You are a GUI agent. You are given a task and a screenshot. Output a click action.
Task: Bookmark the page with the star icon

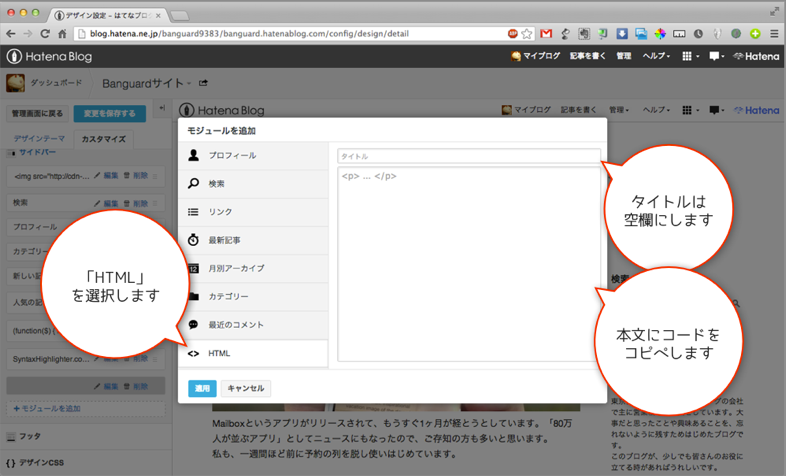point(526,34)
